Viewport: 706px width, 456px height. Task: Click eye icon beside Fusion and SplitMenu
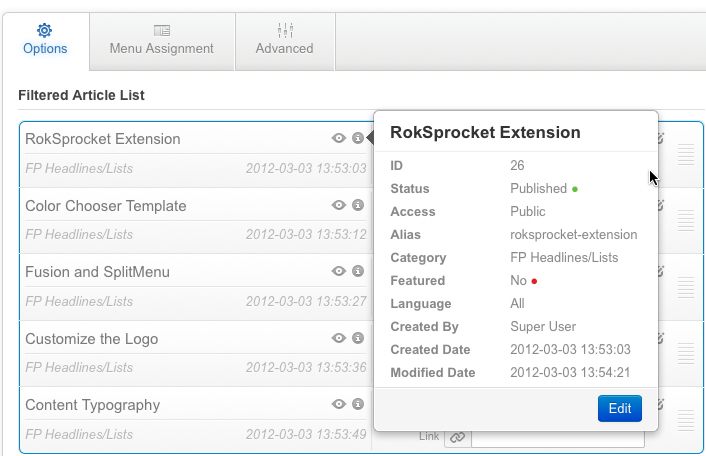coord(339,271)
